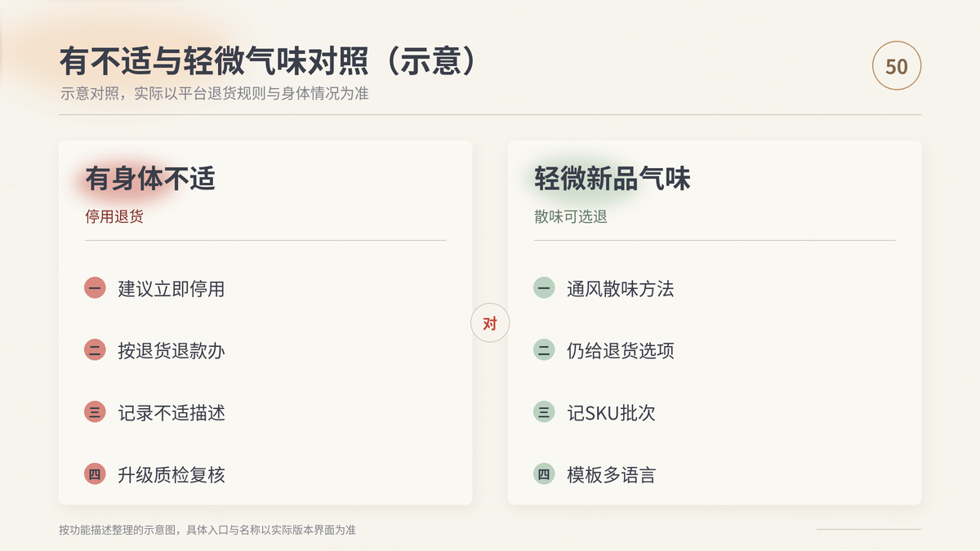Image resolution: width=980 pixels, height=551 pixels.
Task: Select the text 建议立即停用
Action: (x=171, y=289)
